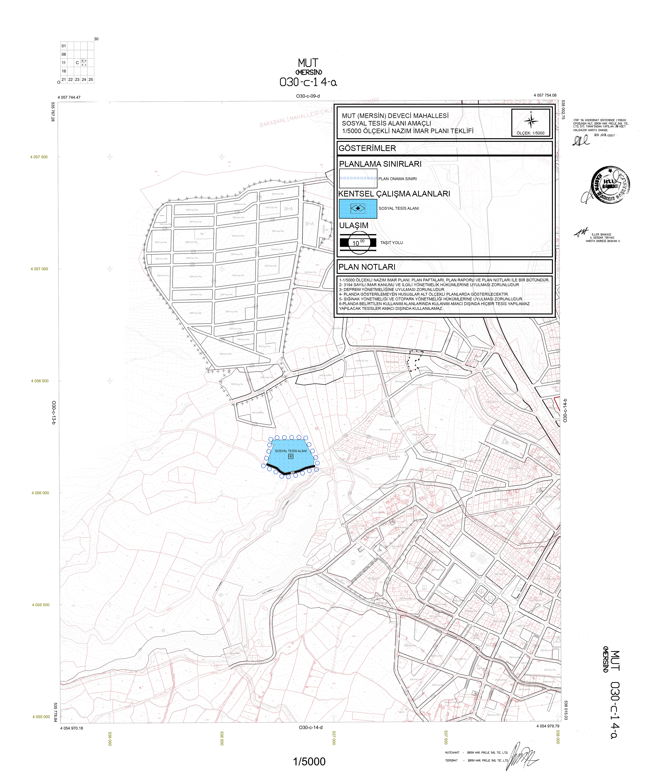Click the easting label '537 500'
The width and height of the screenshot is (672, 784).
446,737
